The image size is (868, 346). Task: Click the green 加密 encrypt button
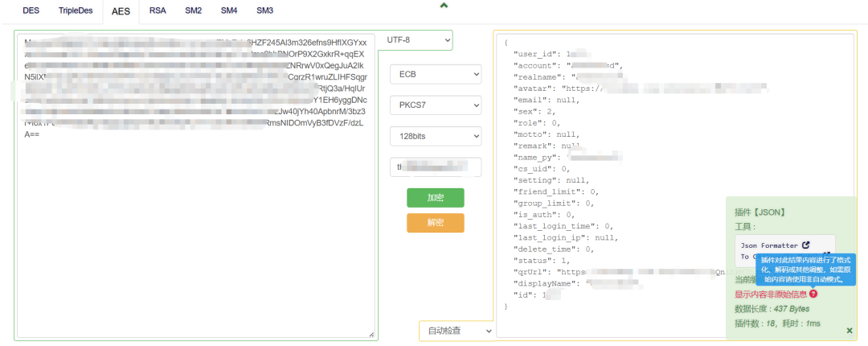[x=435, y=198]
